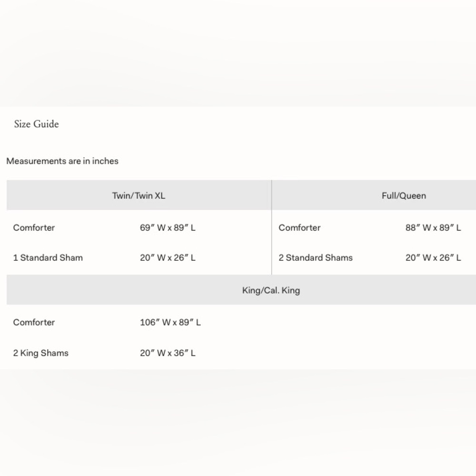Screen dimensions: 476x476
Task: Select the Full/Queen column header
Action: click(x=404, y=195)
